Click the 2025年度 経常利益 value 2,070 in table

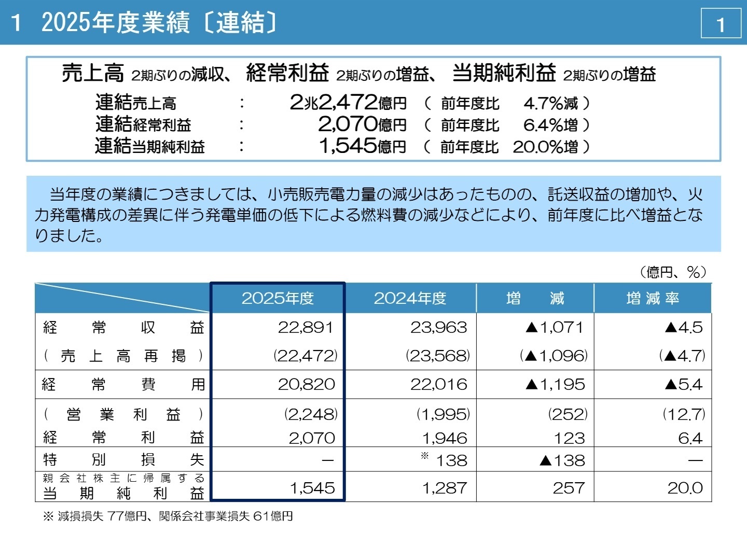[312, 438]
